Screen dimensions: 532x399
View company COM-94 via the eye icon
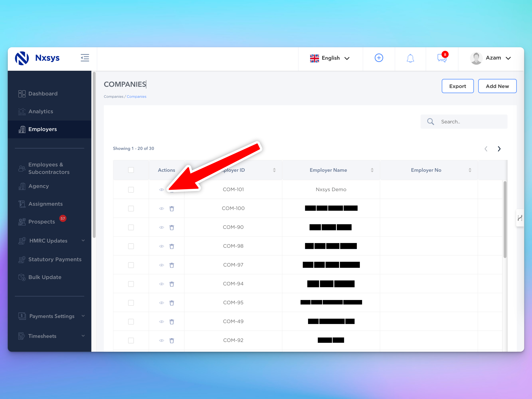tap(161, 284)
